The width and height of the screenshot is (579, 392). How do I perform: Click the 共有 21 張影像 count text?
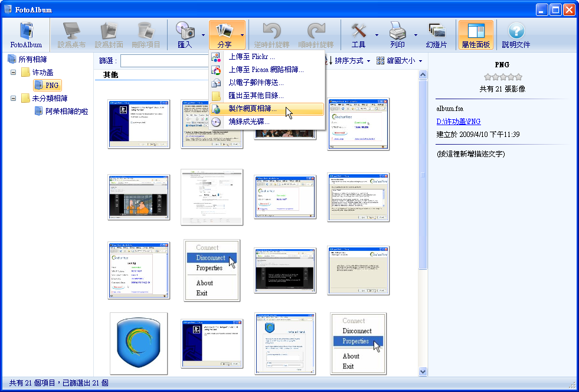click(x=502, y=89)
